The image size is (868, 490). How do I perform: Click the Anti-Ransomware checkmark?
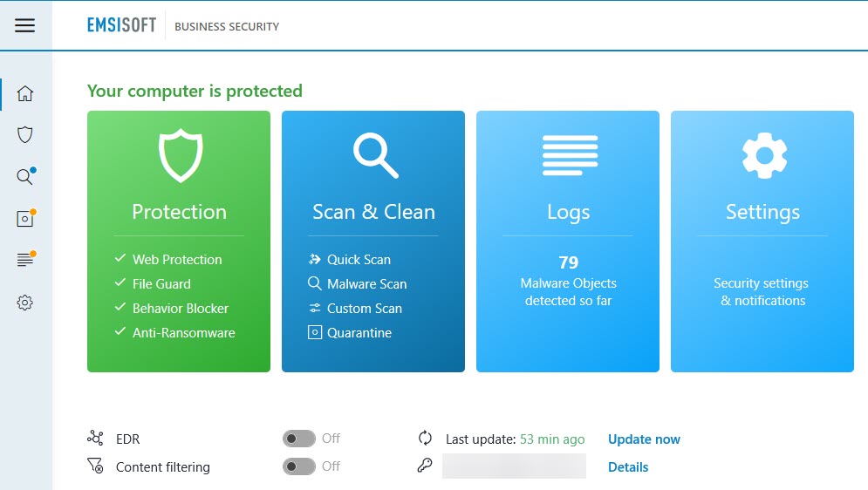click(x=120, y=331)
